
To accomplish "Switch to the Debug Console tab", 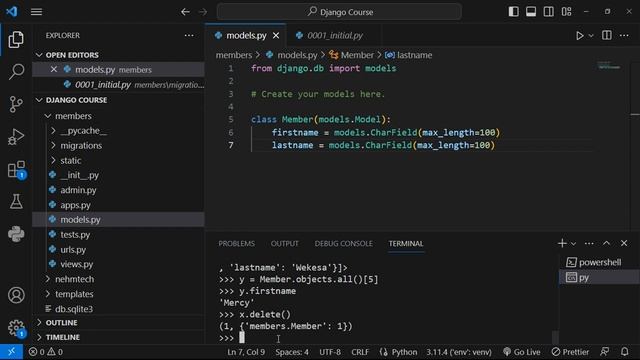I will point(343,244).
